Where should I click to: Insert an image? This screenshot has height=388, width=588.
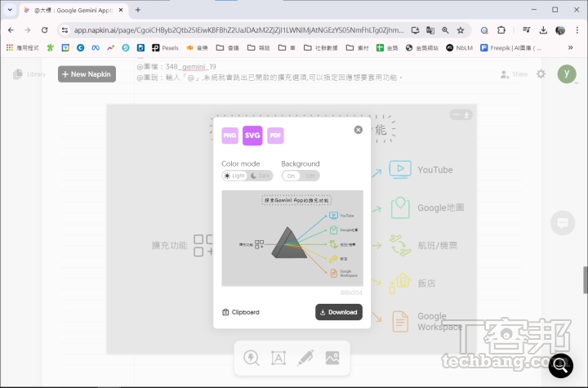332,358
